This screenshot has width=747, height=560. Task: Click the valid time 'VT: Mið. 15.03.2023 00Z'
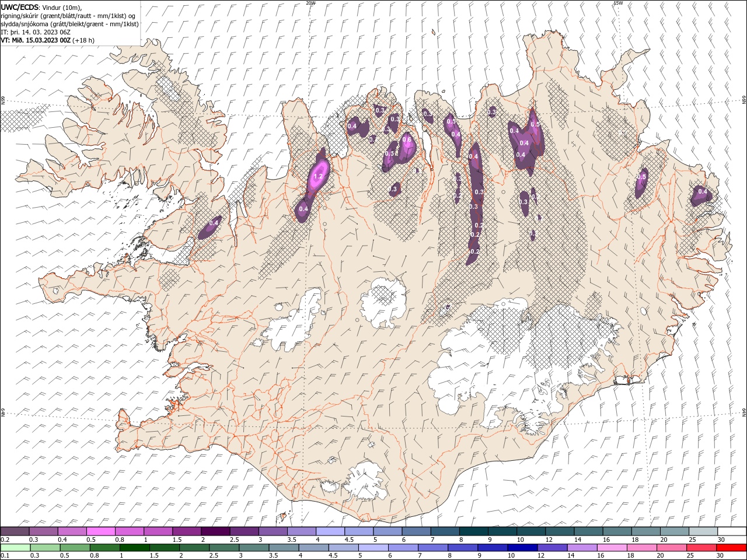pos(36,40)
